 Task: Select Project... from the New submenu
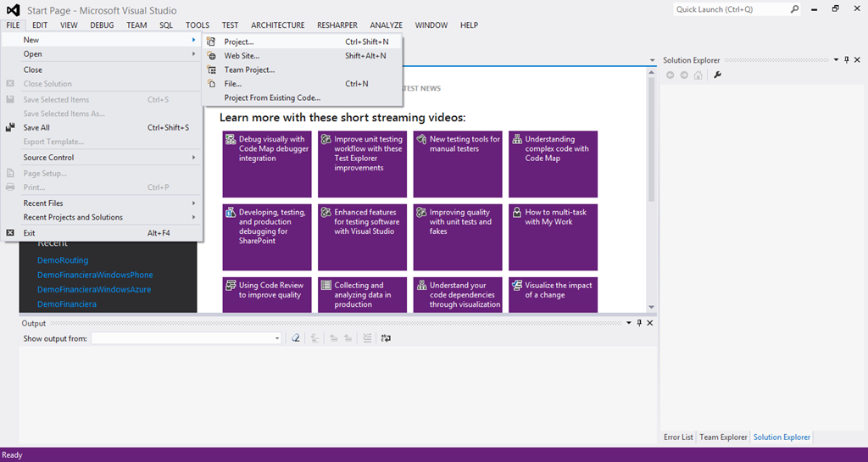(238, 42)
